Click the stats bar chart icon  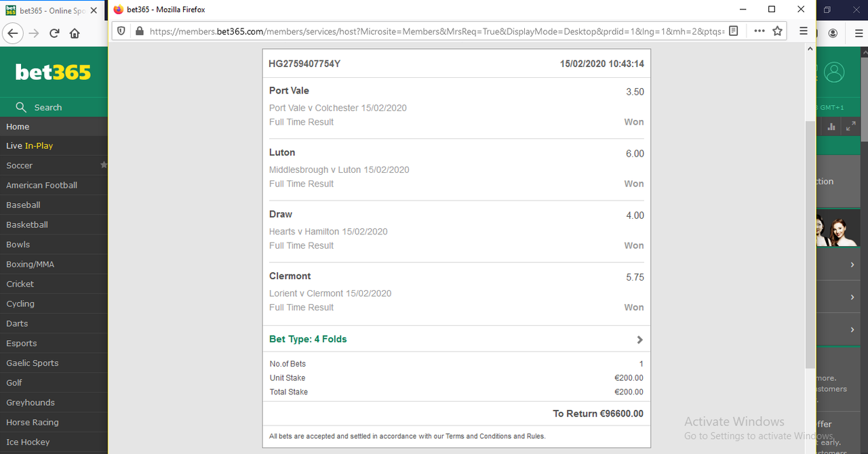coord(831,126)
